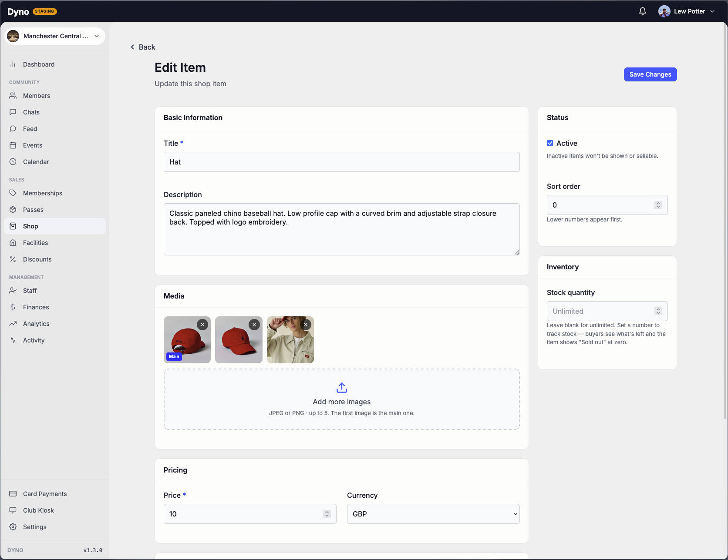Click the upload arrow icon in the media dropzone
The width and height of the screenshot is (728, 560).
tap(342, 388)
